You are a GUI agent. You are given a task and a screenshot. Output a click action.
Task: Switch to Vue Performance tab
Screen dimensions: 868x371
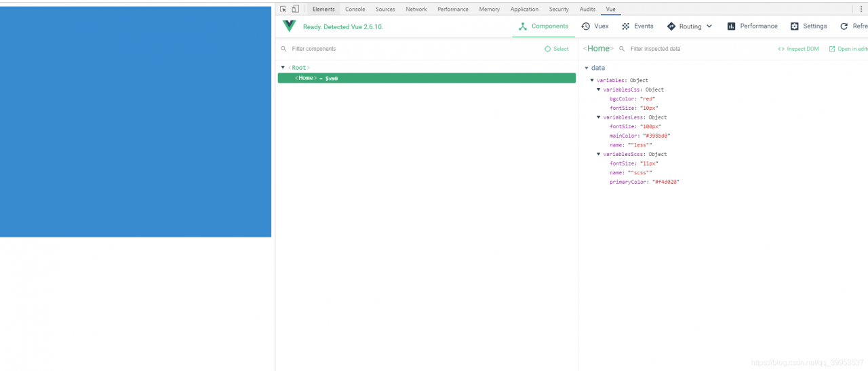coord(752,26)
